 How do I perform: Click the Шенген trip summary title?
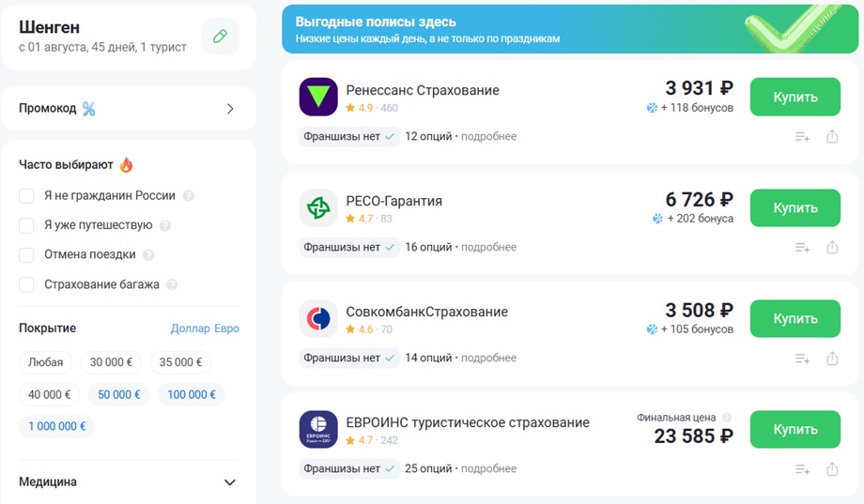click(x=49, y=27)
